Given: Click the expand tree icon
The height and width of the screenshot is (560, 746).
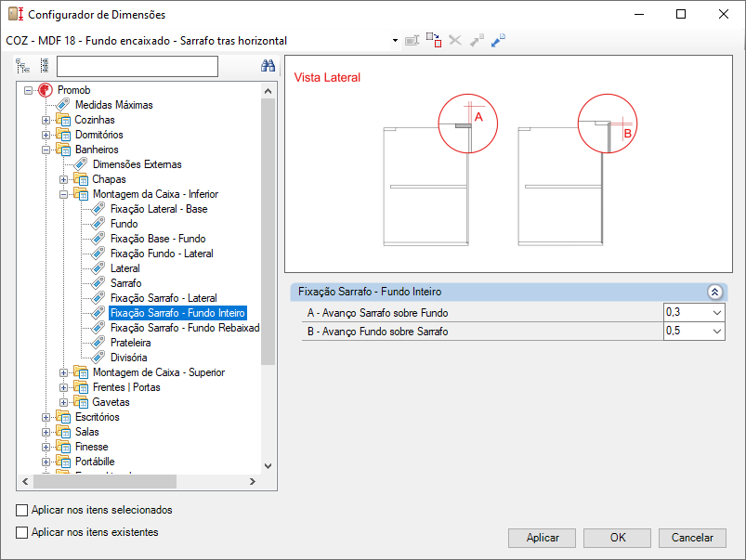Looking at the screenshot, I should point(23,66).
